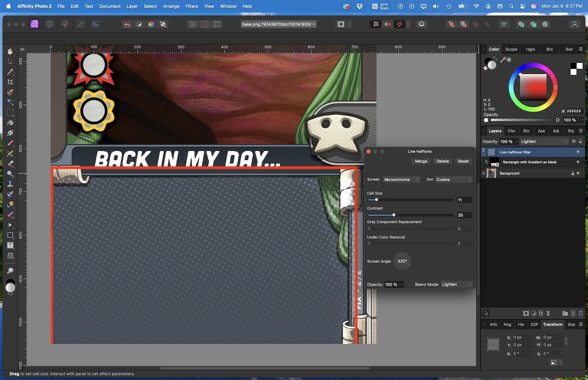Screen dimensions: 588x380
Task: Switch to Tone Mapping Persona
Action: pyautogui.click(x=80, y=24)
